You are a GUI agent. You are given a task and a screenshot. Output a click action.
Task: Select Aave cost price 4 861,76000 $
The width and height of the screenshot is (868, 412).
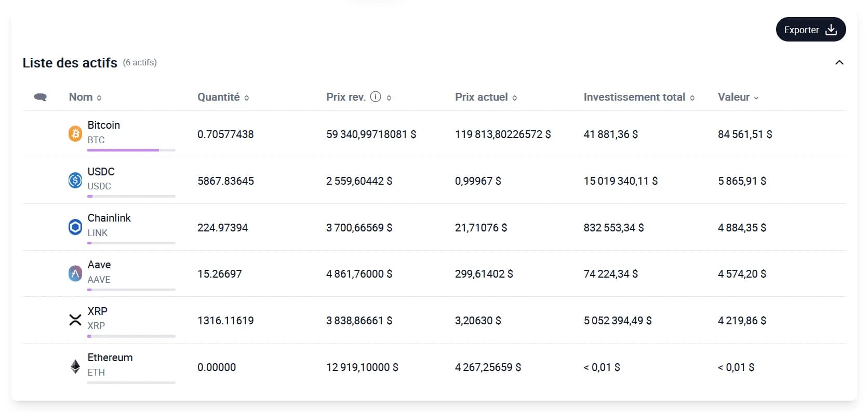coord(359,274)
